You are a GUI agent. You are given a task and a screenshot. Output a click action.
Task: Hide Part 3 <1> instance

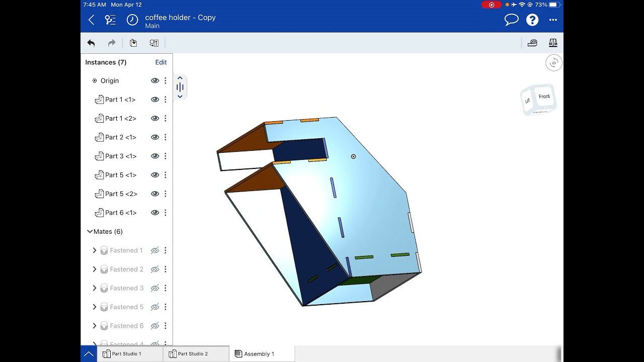click(x=155, y=156)
